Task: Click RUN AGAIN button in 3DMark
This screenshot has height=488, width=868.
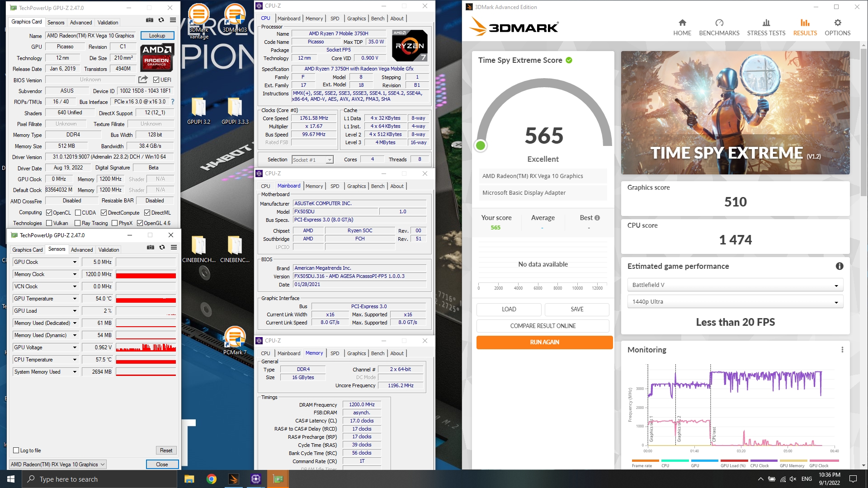Action: pos(544,342)
